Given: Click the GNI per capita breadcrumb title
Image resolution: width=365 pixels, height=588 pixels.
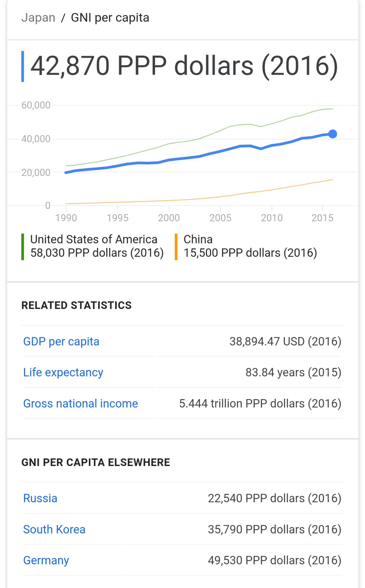Looking at the screenshot, I should 110,18.
